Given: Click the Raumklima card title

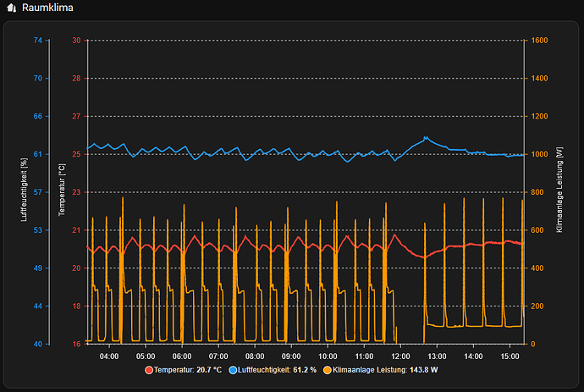Looking at the screenshot, I should (47, 8).
